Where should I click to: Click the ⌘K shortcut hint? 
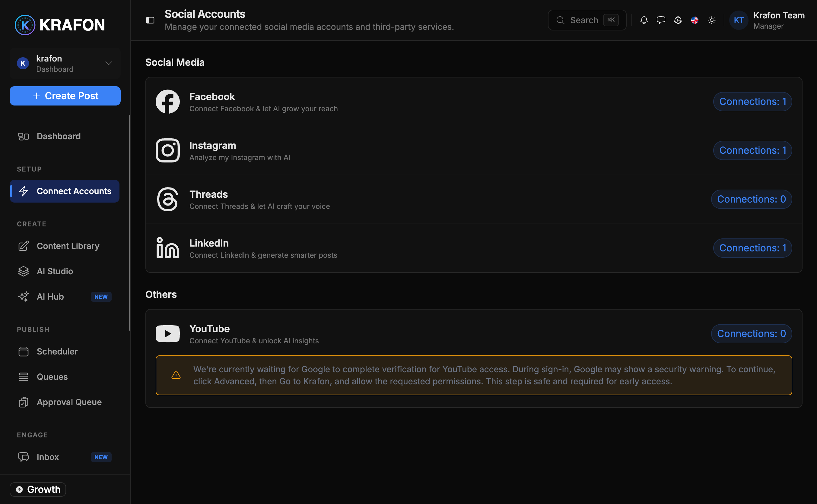coord(611,20)
